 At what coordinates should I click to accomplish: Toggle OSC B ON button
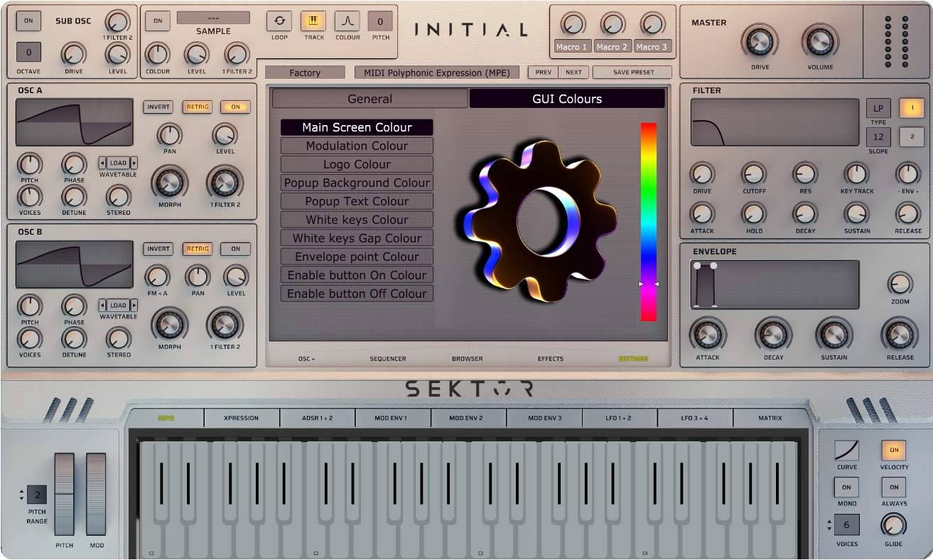pos(235,249)
